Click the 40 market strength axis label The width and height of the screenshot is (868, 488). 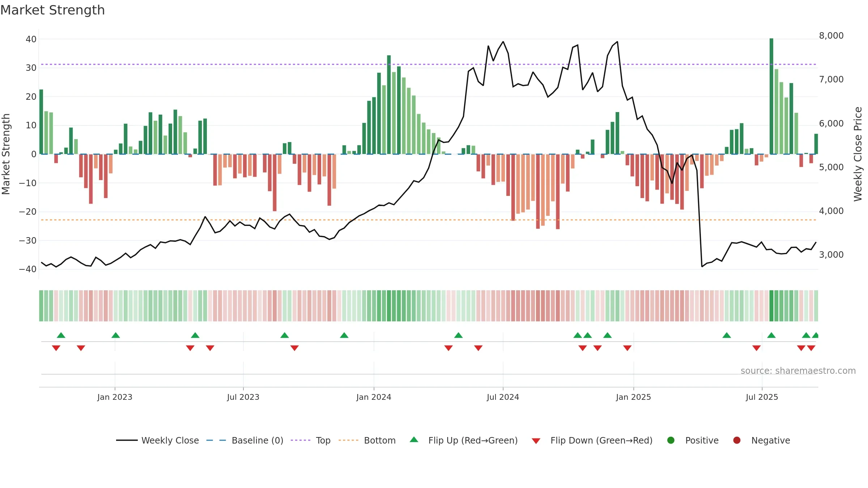point(31,39)
